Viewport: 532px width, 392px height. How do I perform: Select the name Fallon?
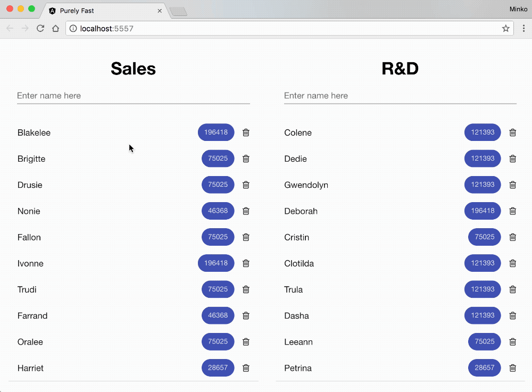(x=29, y=237)
